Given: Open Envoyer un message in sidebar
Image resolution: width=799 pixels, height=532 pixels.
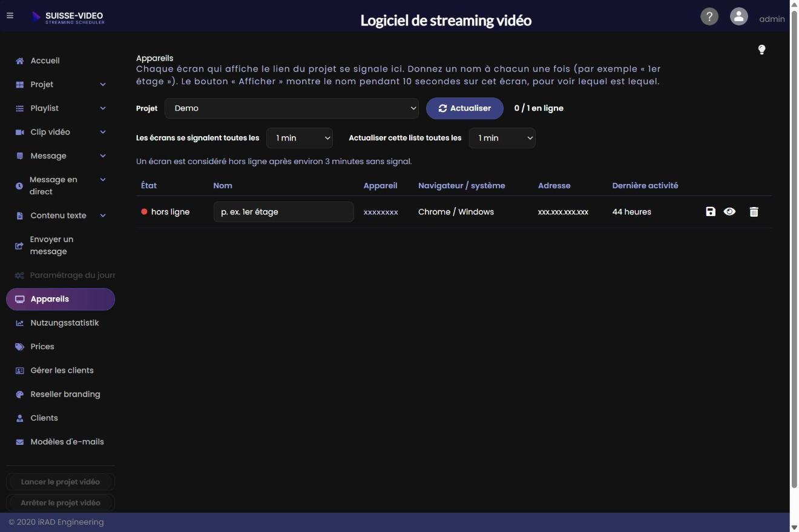Looking at the screenshot, I should 61,245.
